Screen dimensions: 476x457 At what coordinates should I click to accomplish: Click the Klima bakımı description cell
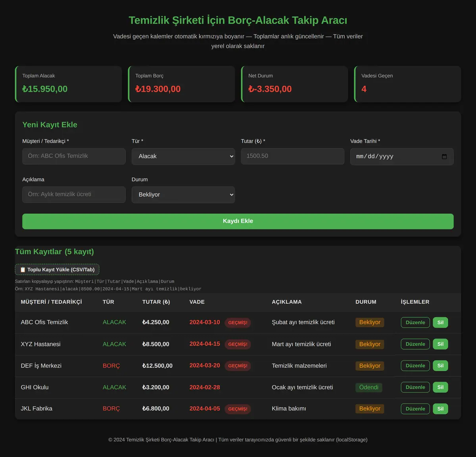coord(289,409)
